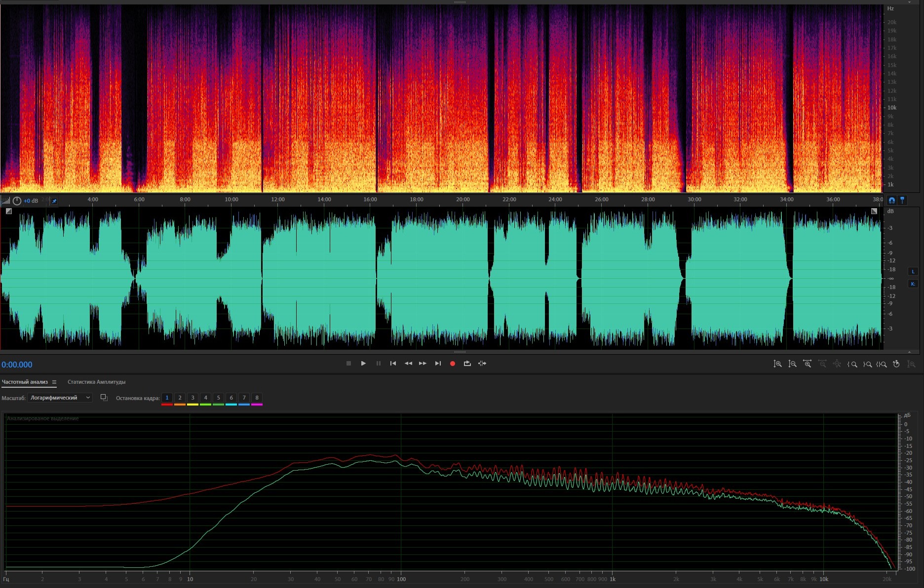
Task: Start playback with the Play button
Action: coord(363,364)
